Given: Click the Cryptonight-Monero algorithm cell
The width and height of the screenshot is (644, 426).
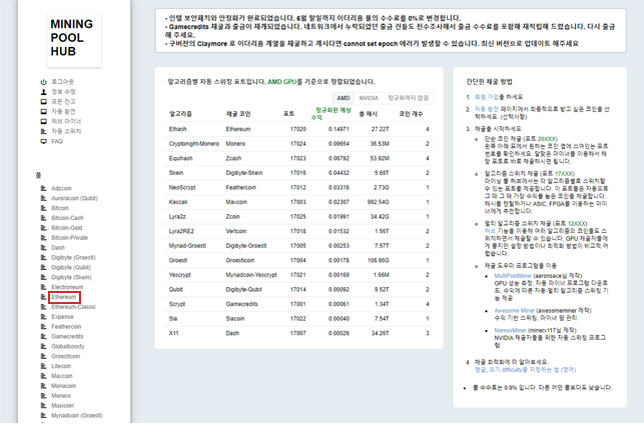Looking at the screenshot, I should coord(194,143).
